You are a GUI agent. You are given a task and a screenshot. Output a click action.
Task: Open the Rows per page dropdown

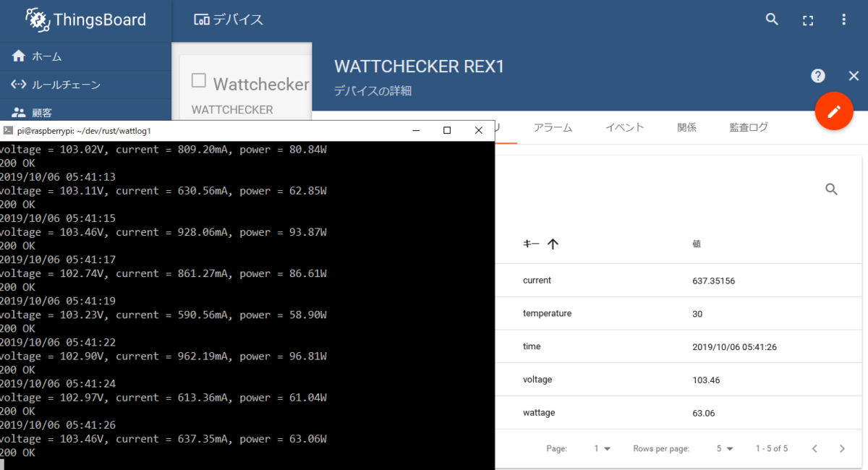[725, 448]
